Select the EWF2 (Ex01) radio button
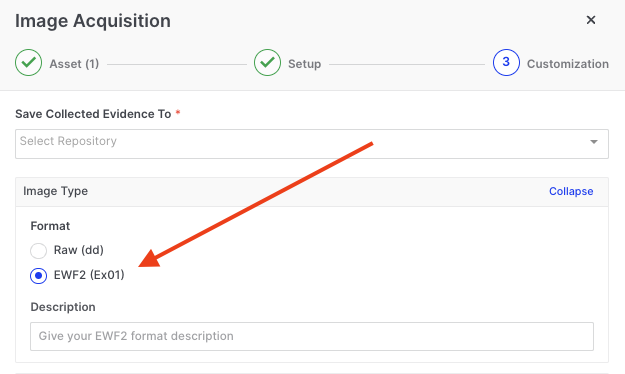Viewport: 625px width, 374px height. click(x=39, y=276)
